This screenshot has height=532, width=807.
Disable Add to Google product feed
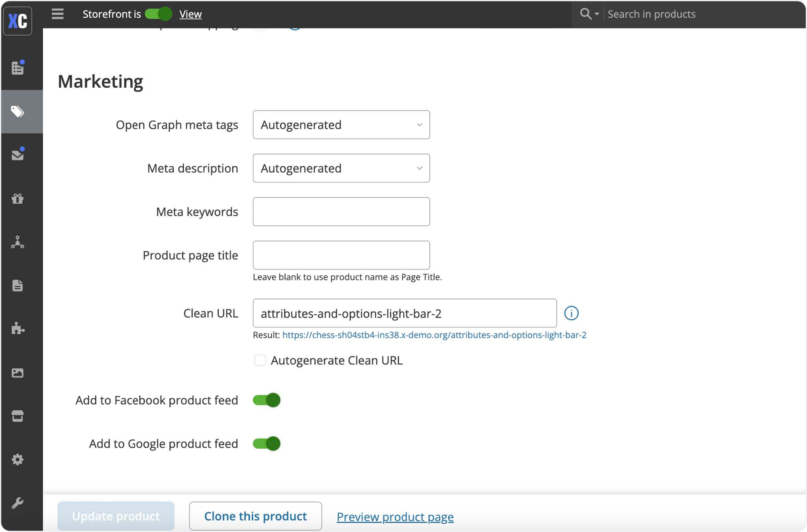[266, 443]
